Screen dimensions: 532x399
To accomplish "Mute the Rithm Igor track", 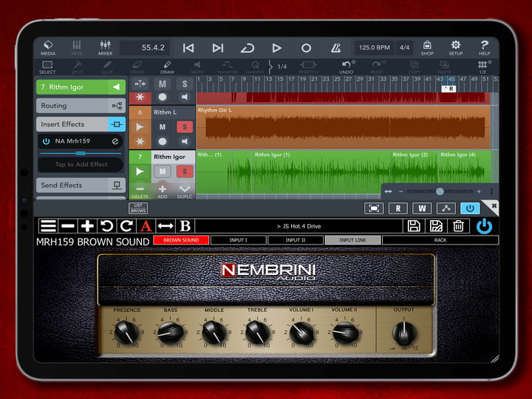I will pos(163,171).
